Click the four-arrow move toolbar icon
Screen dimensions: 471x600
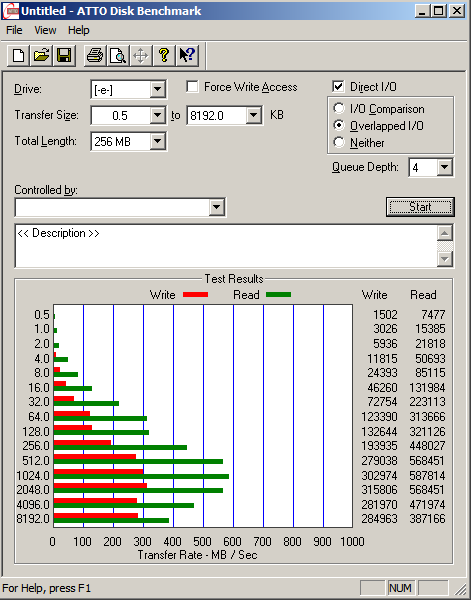[141, 56]
